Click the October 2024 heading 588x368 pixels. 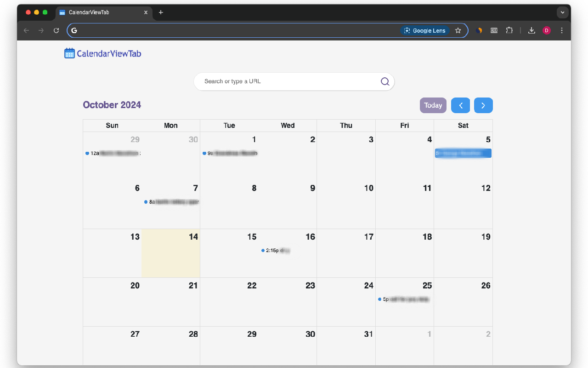click(x=112, y=105)
